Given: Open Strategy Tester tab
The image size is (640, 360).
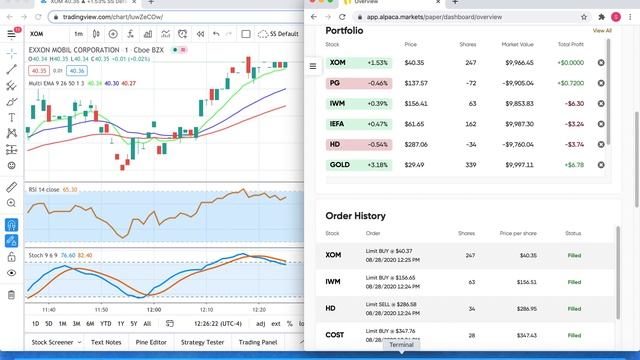Looking at the screenshot, I should tap(202, 342).
